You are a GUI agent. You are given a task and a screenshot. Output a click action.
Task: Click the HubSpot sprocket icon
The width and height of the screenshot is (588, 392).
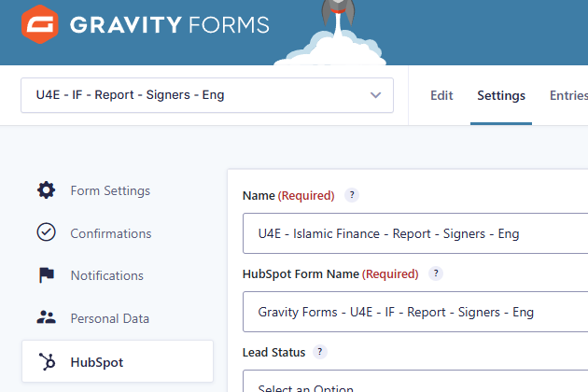[x=48, y=361]
